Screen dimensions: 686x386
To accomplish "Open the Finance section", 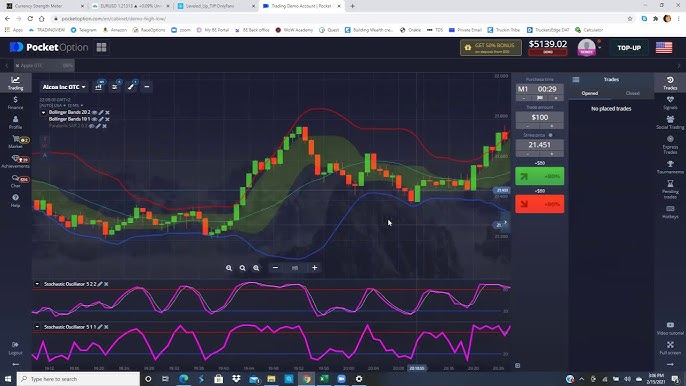I will (15, 103).
